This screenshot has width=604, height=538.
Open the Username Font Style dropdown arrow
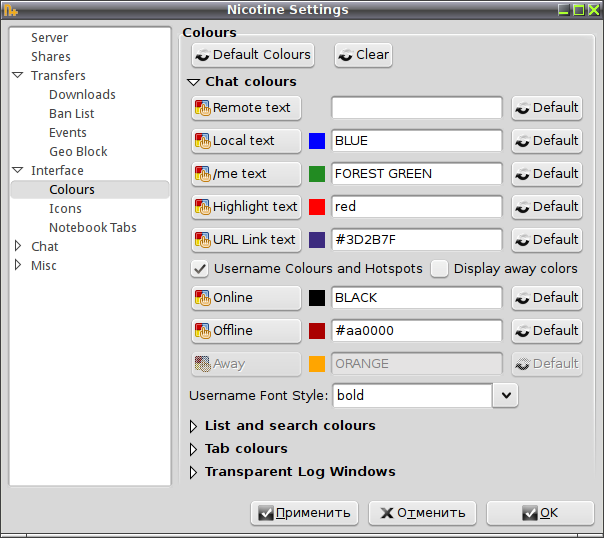[x=506, y=395]
